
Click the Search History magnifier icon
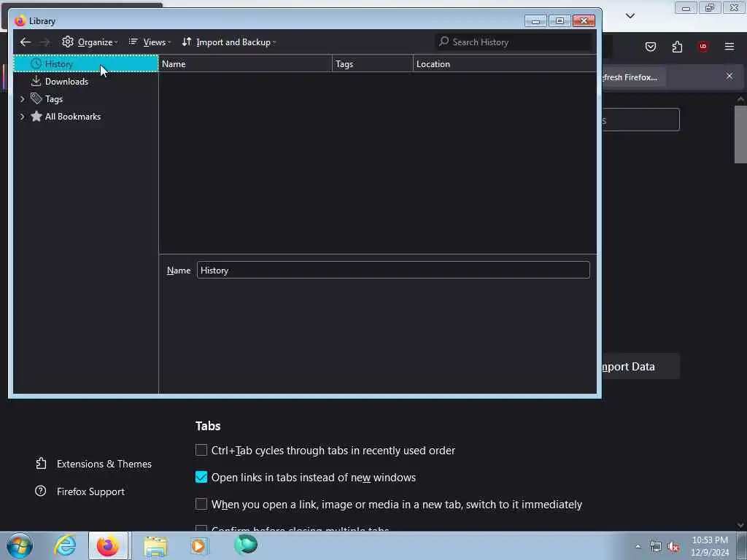tap(444, 42)
